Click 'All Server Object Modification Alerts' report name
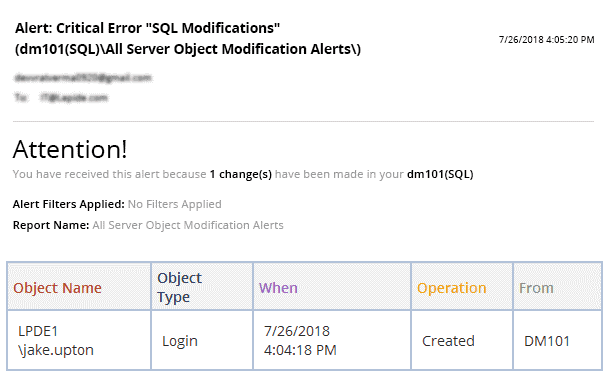The height and width of the screenshot is (382, 612). pyautogui.click(x=188, y=225)
